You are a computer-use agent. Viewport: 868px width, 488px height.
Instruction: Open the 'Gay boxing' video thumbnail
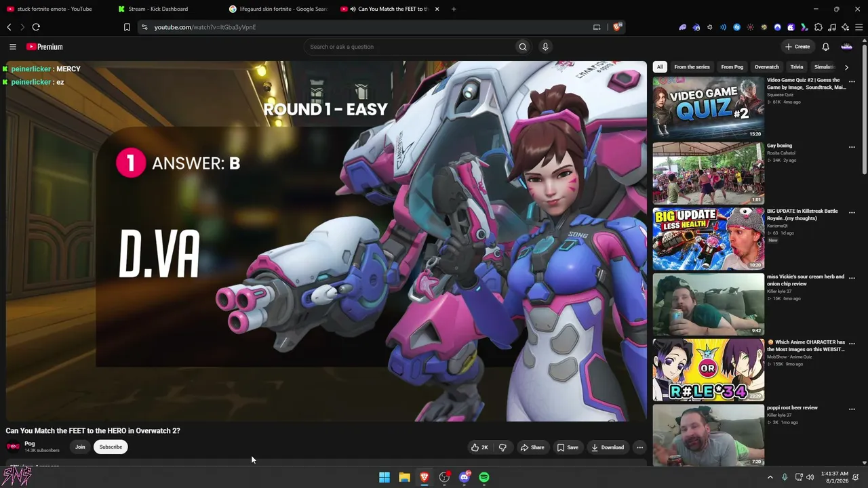click(708, 173)
